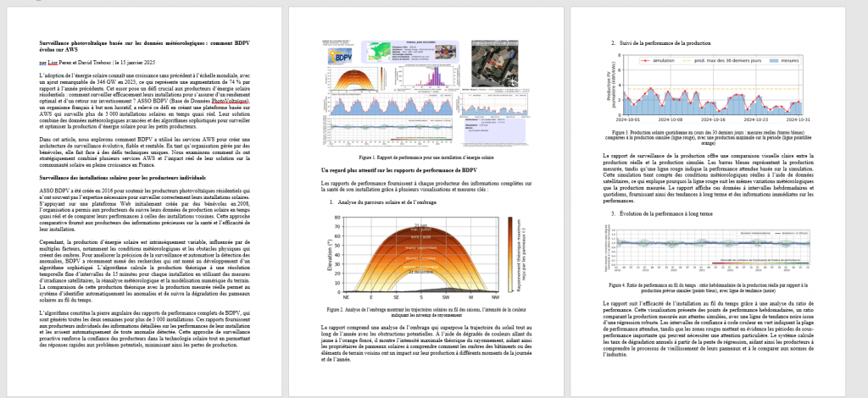The width and height of the screenshot is (868, 398).
Task: Click paragraph starting "Dans cet article"
Action: tap(144, 153)
